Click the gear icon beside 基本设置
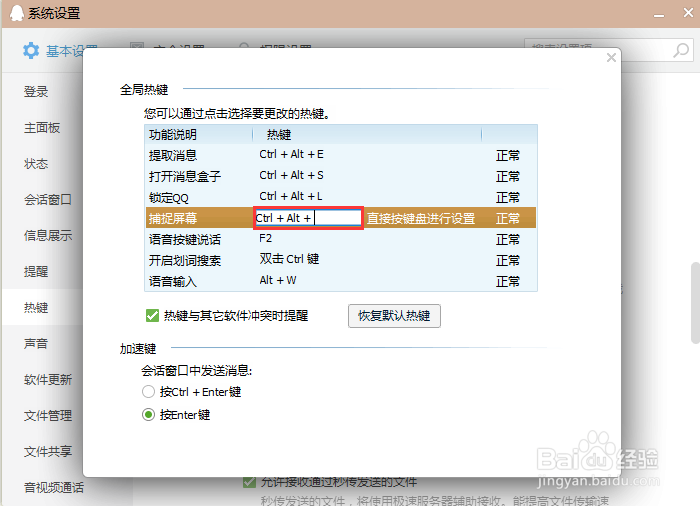The width and height of the screenshot is (700, 506). click(x=31, y=50)
